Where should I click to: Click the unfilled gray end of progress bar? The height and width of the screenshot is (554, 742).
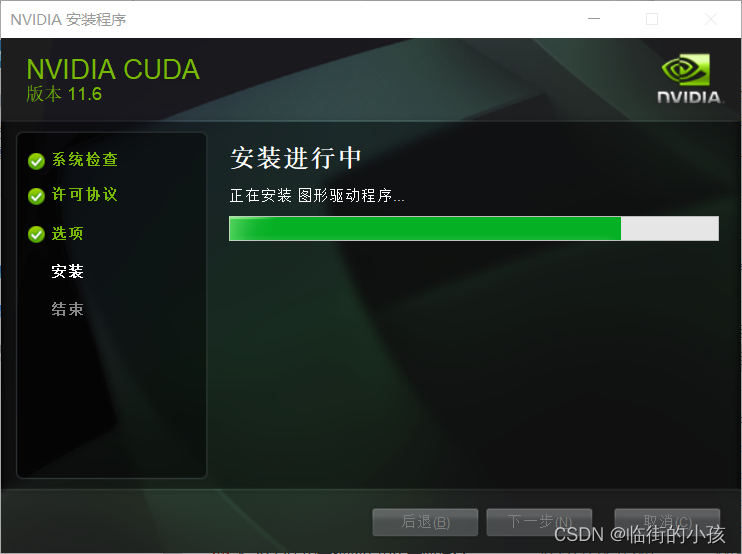click(670, 229)
